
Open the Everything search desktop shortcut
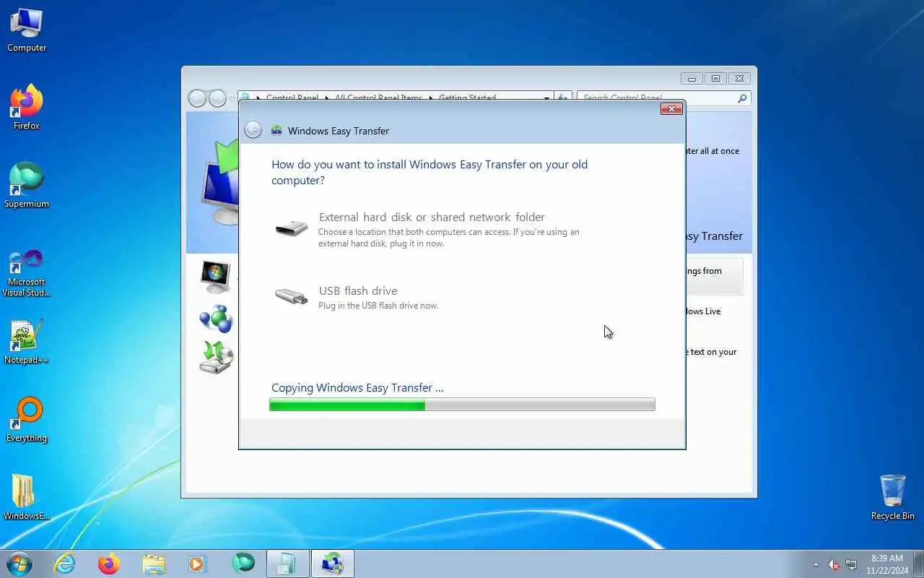[27, 420]
